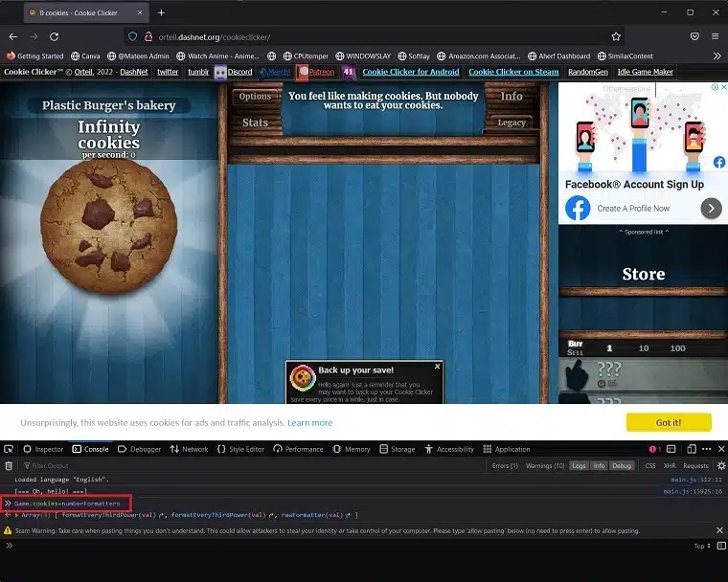Screen dimensions: 728x582
Task: Select buy quantity 100 in the Store
Action: click(x=677, y=348)
